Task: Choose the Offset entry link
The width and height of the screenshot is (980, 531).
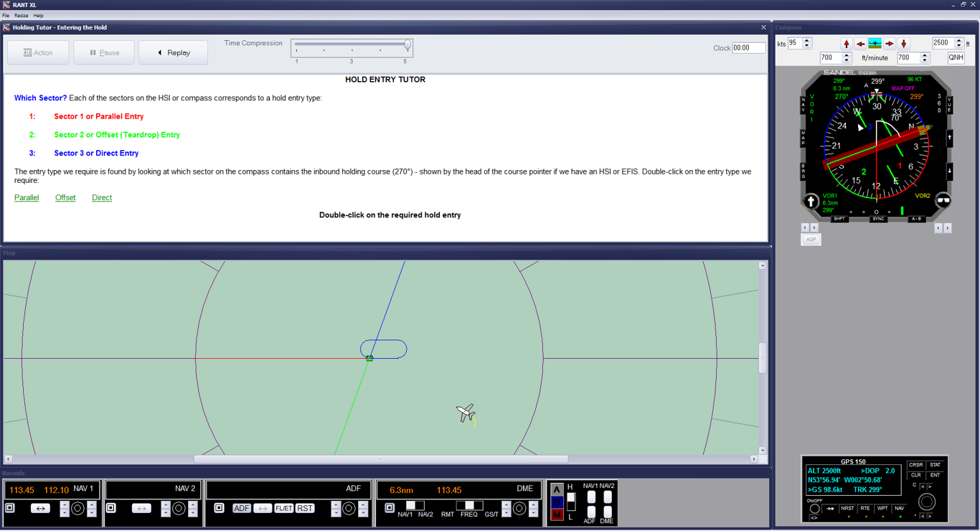Action: (65, 197)
